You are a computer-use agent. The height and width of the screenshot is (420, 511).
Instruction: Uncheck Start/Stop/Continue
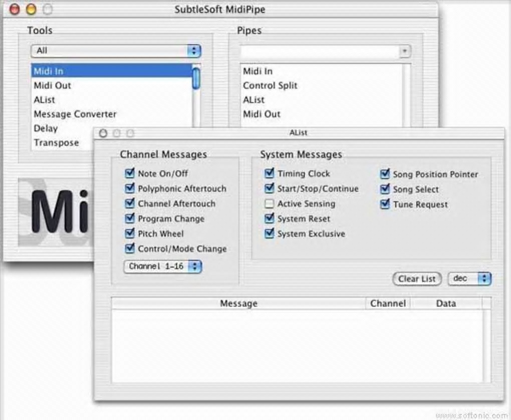coord(269,188)
